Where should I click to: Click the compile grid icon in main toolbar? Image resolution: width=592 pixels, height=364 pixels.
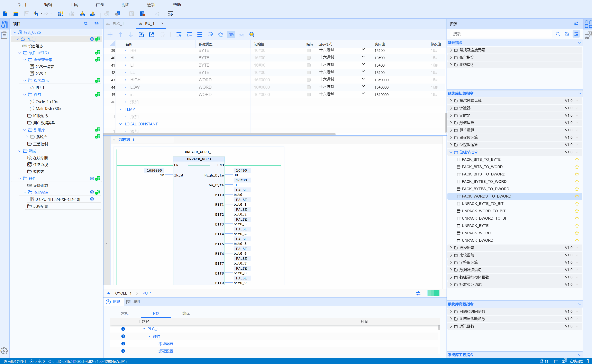point(61,14)
